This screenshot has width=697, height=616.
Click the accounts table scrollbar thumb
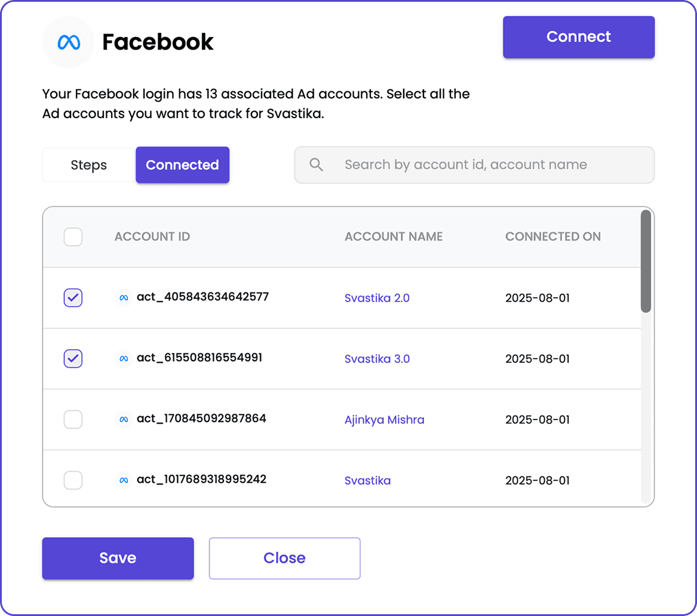(646, 261)
